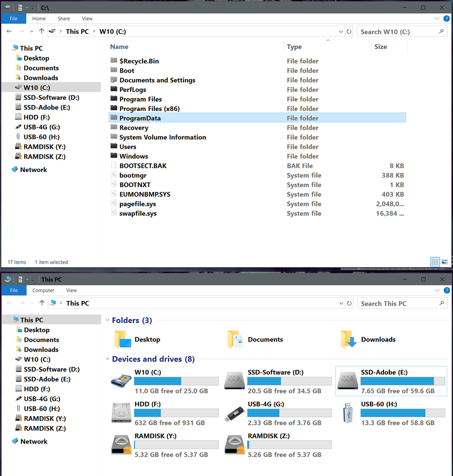Image resolution: width=453 pixels, height=476 pixels.
Task: Click the SSD-Adobe (E:) capacity bar
Action: [x=403, y=381]
